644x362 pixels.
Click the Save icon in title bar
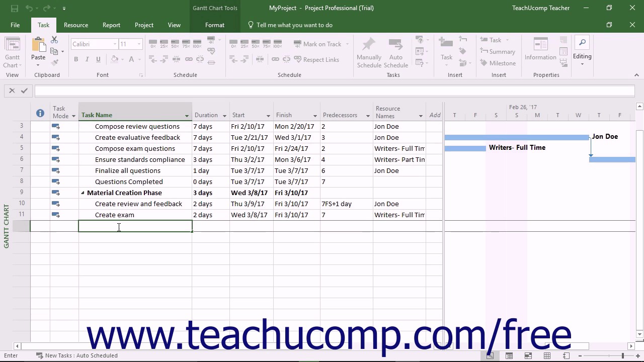pyautogui.click(x=14, y=8)
